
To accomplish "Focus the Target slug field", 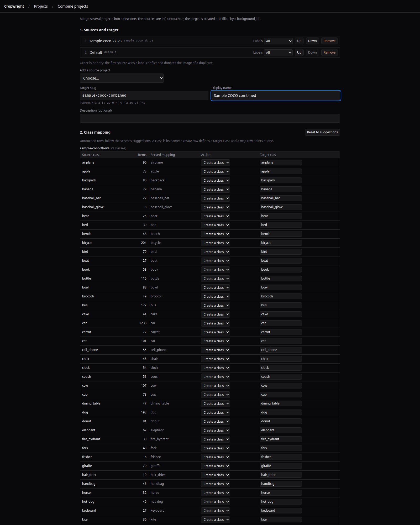I will tap(144, 96).
